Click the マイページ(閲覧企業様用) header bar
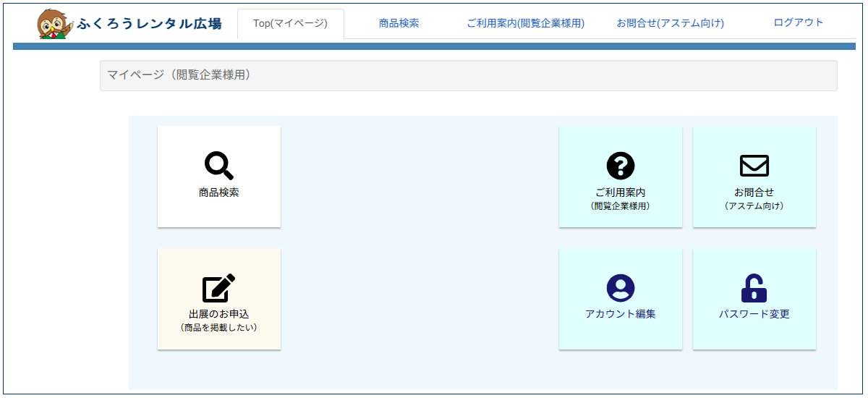868x398 pixels. tap(468, 75)
